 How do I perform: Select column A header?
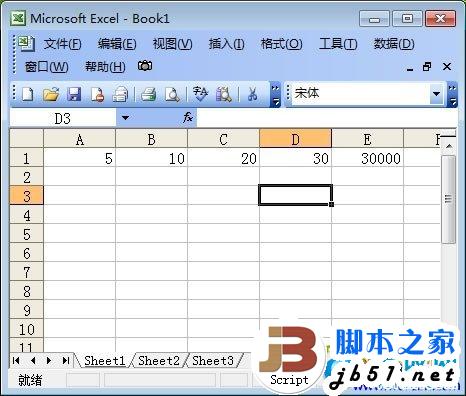(x=80, y=139)
